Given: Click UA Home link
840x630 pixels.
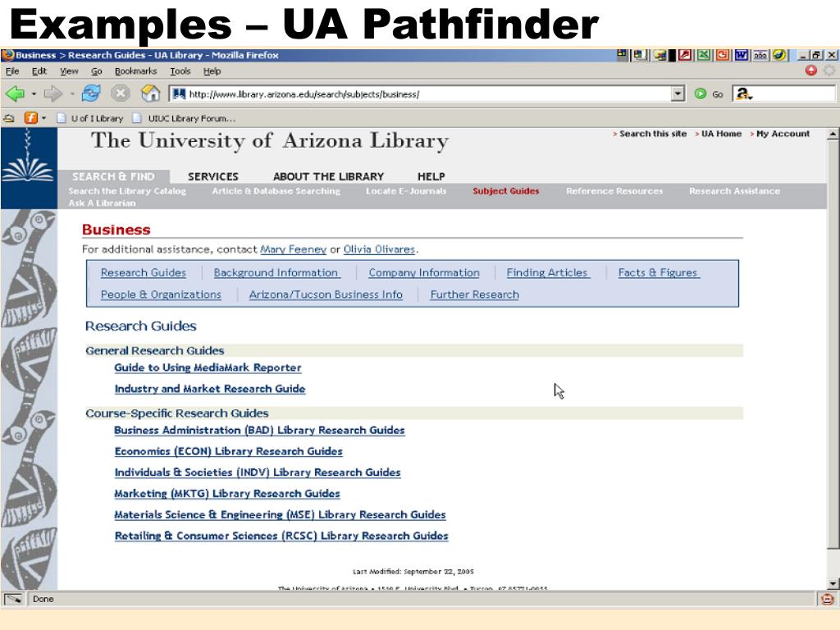Looking at the screenshot, I should point(721,134).
